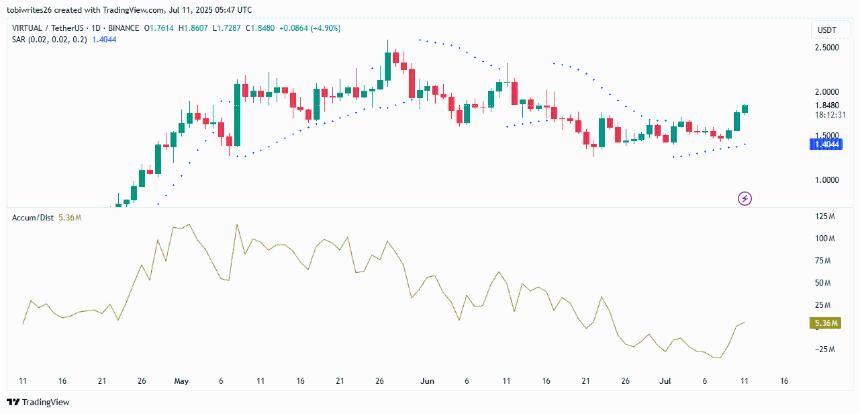The height and width of the screenshot is (414, 860).
Task: Open the USDT currency selector
Action: pyautogui.click(x=827, y=31)
